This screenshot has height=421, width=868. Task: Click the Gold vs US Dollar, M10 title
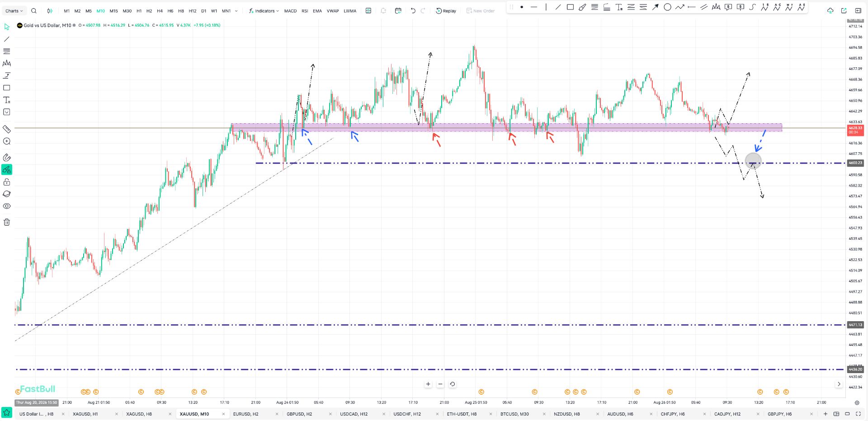pyautogui.click(x=47, y=25)
